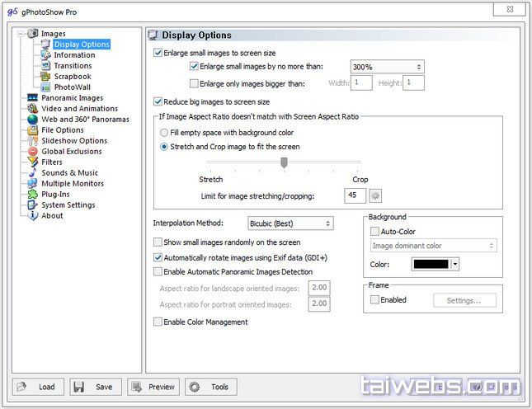
Task: Click the Save button
Action: [96, 387]
